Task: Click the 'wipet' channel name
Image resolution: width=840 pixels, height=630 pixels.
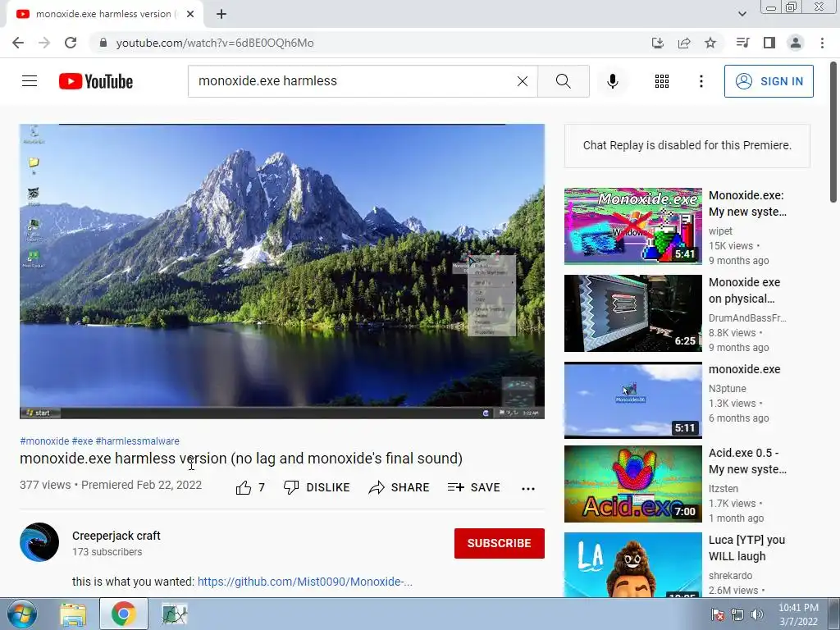Action: (720, 231)
